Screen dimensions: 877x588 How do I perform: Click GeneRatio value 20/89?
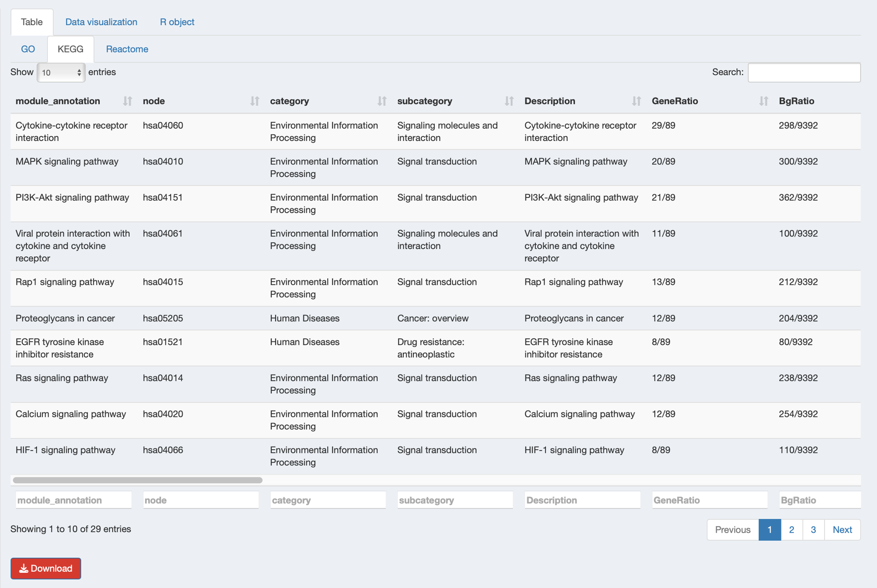click(663, 161)
